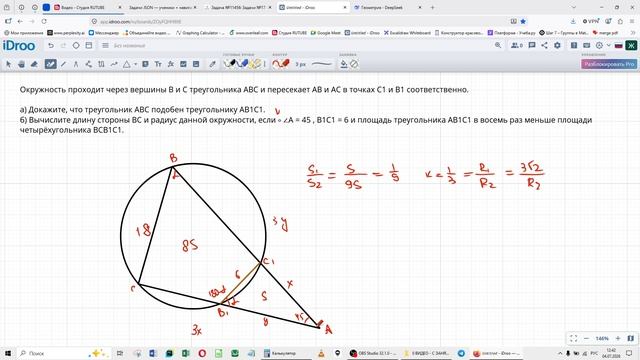Open the Graphing Calculator bookmark

pyautogui.click(x=200, y=33)
